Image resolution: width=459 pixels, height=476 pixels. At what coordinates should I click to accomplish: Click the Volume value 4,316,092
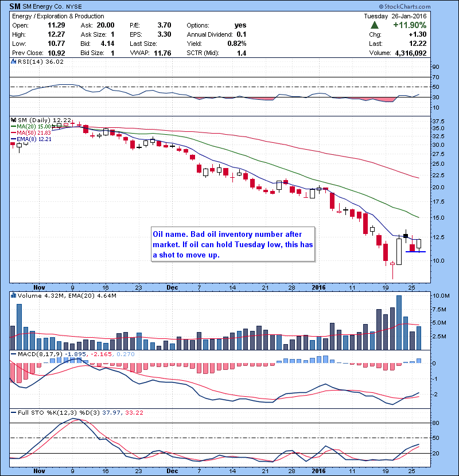pyautogui.click(x=411, y=53)
